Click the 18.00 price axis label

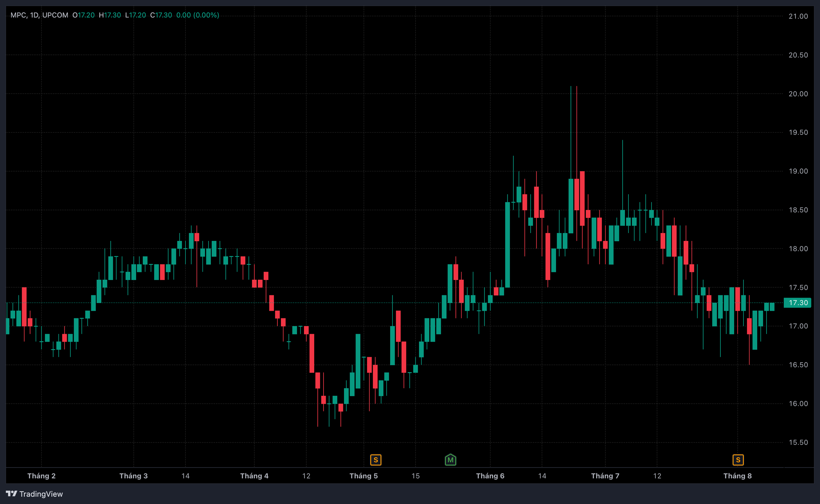pos(798,249)
